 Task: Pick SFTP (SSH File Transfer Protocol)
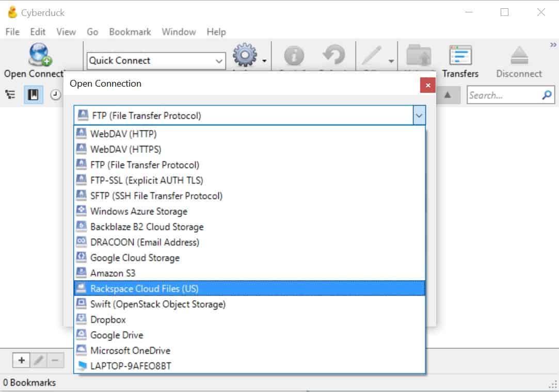pos(249,195)
